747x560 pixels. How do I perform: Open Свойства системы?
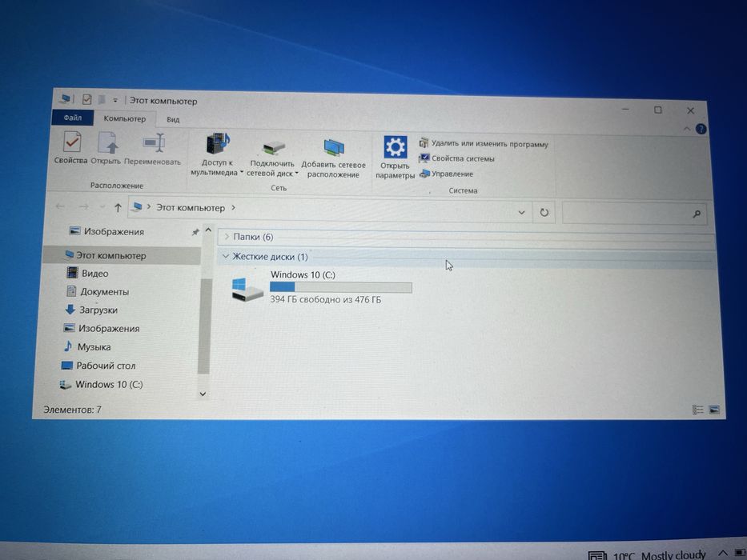(456, 158)
